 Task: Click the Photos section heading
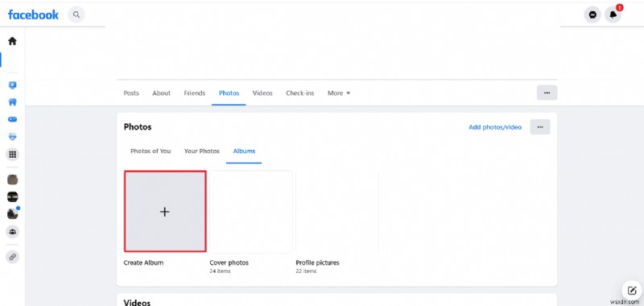coord(138,127)
